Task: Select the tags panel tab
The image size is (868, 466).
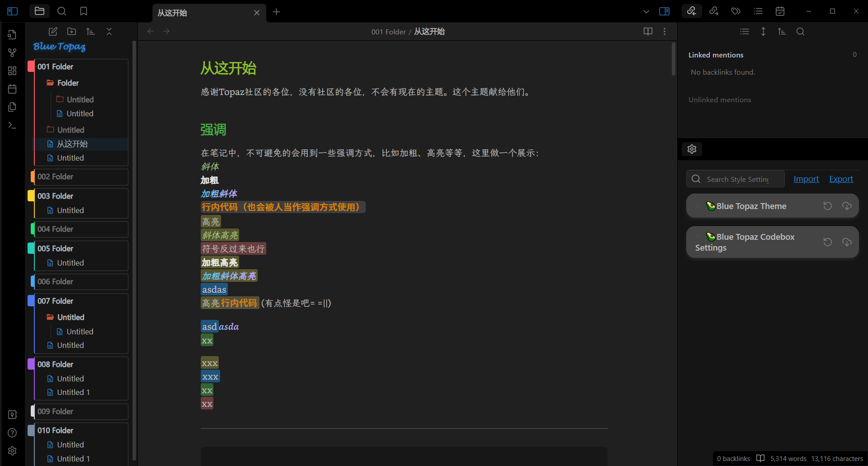Action: click(736, 11)
